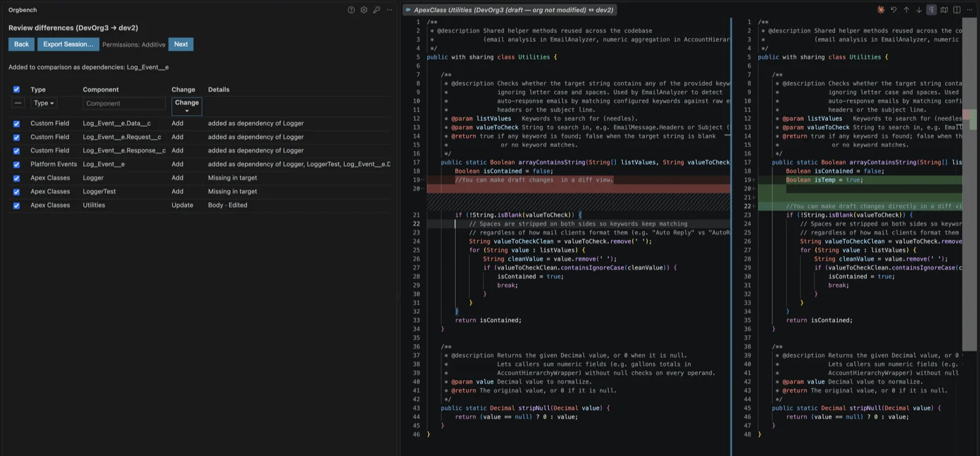Click the Export Session... button

[x=68, y=44]
